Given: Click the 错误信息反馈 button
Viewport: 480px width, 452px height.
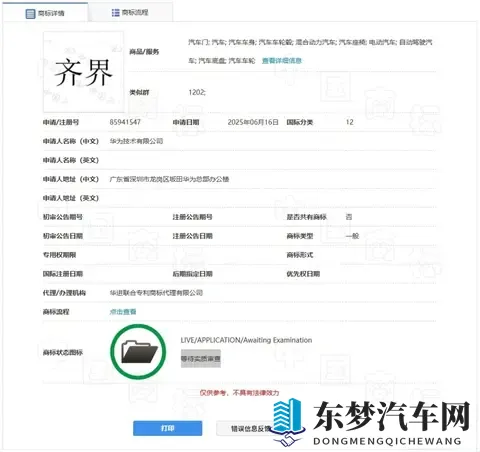Looking at the screenshot, I should pyautogui.click(x=251, y=428).
